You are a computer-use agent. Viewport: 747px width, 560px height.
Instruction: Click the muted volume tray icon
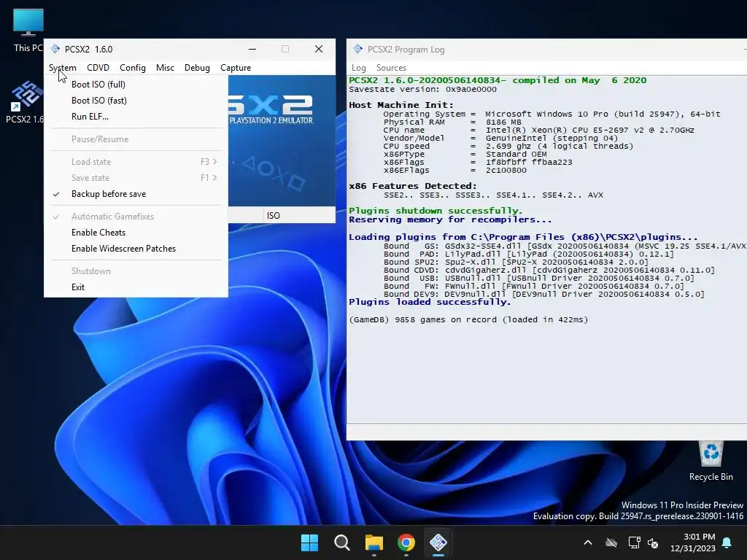[653, 542]
